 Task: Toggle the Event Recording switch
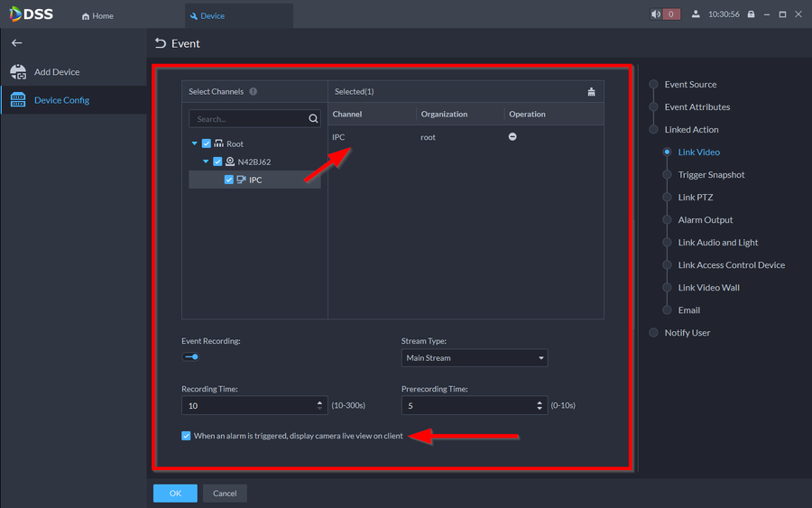(190, 357)
